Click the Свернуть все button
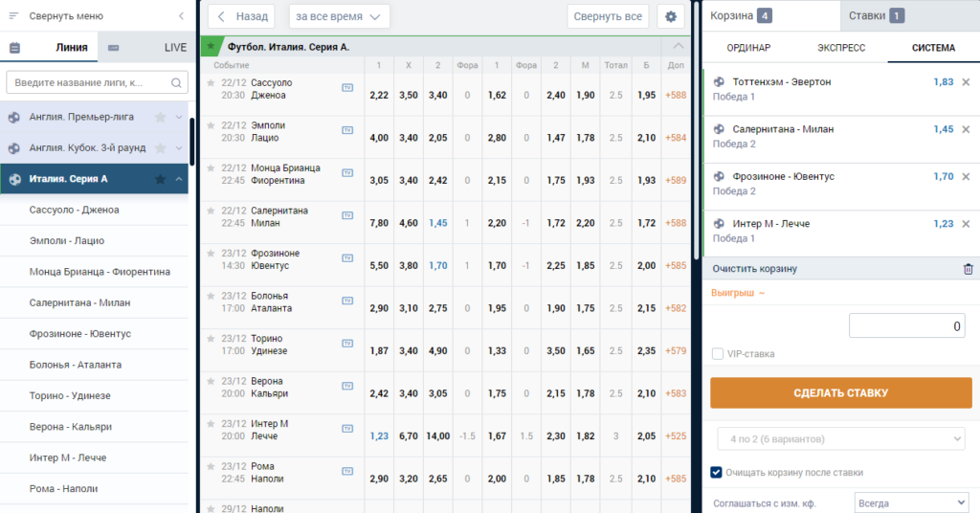This screenshot has width=980, height=513. pyautogui.click(x=608, y=16)
